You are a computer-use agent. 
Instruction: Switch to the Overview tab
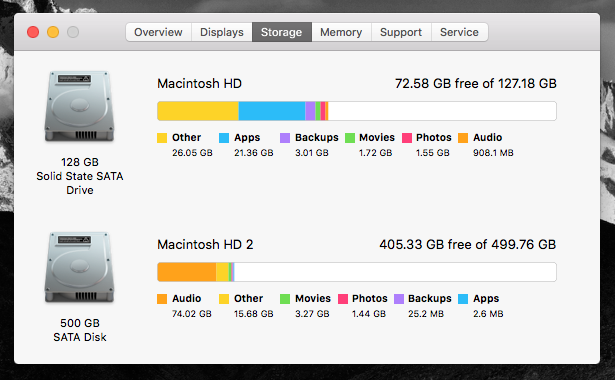point(158,32)
